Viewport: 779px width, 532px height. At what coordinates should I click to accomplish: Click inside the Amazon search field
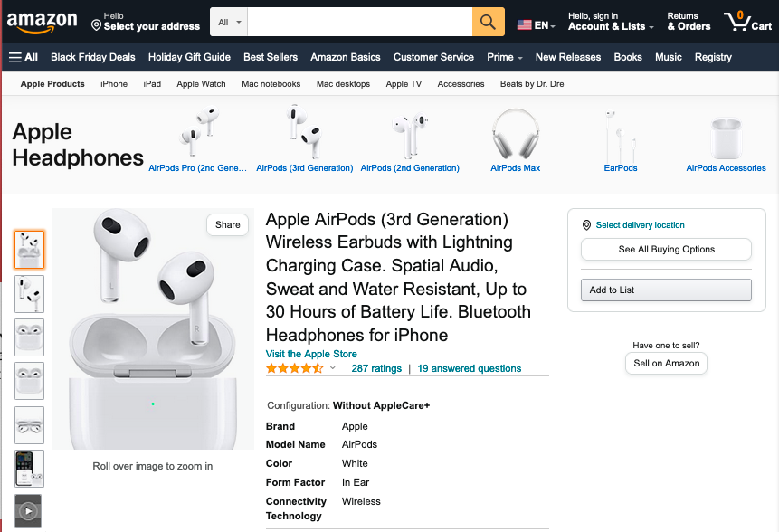tap(360, 22)
